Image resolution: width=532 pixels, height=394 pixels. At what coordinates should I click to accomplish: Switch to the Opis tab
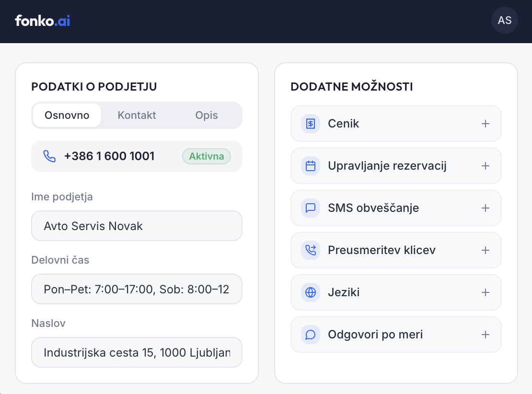point(206,116)
